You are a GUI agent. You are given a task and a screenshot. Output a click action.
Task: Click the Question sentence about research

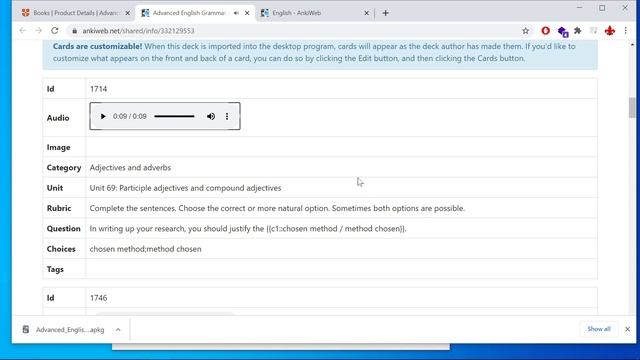pyautogui.click(x=248, y=229)
